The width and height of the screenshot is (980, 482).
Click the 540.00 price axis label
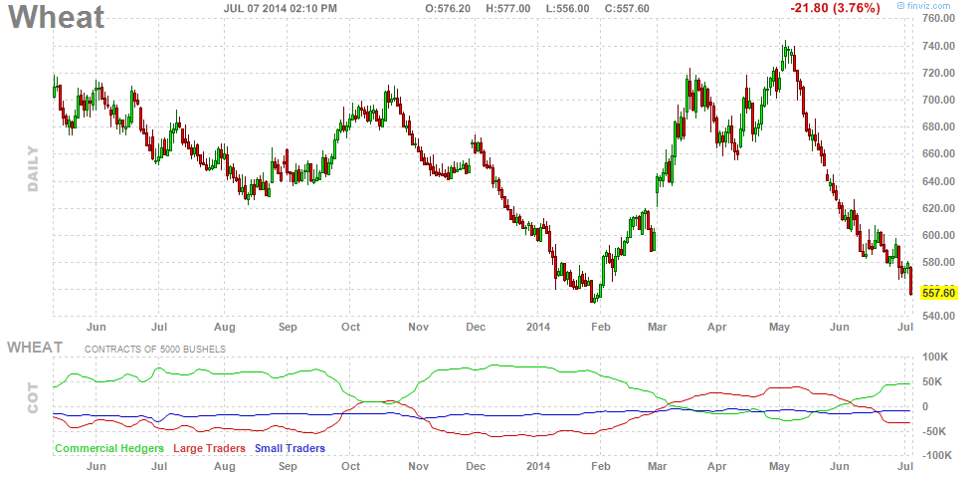pyautogui.click(x=939, y=316)
